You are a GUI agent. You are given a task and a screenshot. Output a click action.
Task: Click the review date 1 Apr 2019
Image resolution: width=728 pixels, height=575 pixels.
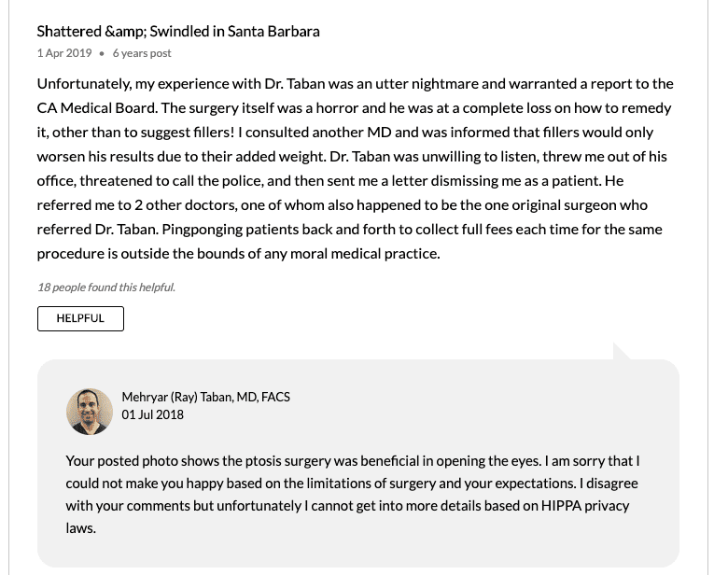64,53
